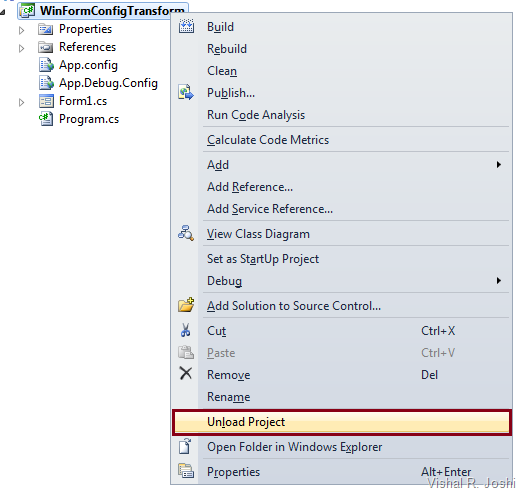Expand the References tree node
522x492 pixels.
point(22,48)
